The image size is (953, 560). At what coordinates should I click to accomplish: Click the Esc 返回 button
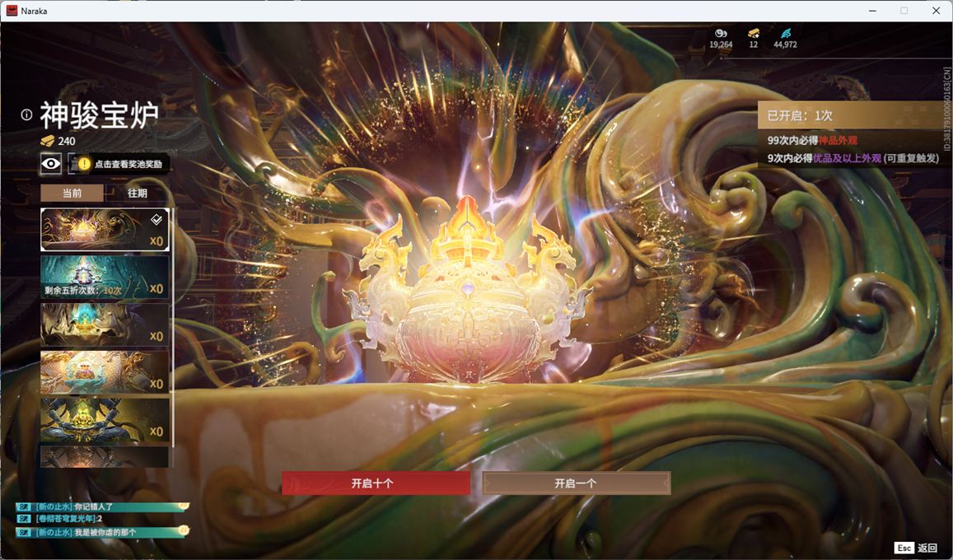tap(916, 548)
